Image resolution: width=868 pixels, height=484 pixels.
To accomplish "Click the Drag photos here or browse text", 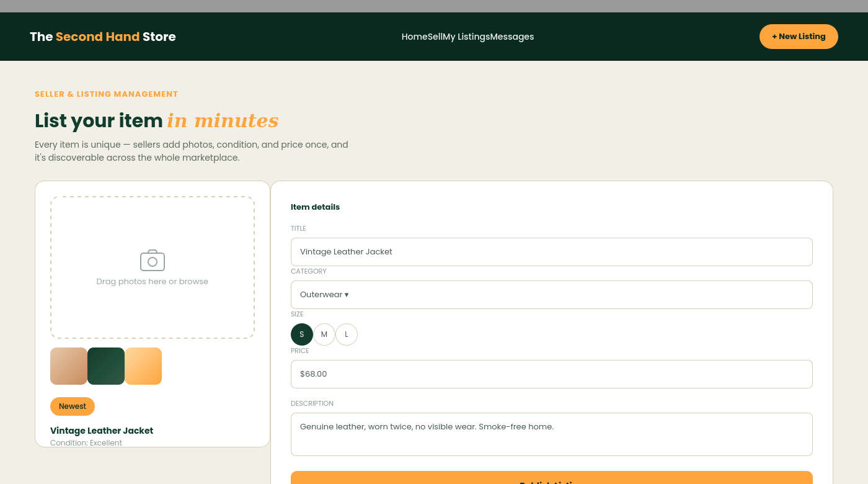I will 153,282.
